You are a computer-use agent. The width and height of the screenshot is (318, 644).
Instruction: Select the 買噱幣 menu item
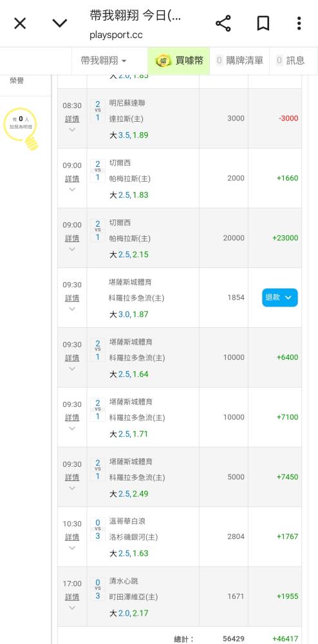point(178,61)
